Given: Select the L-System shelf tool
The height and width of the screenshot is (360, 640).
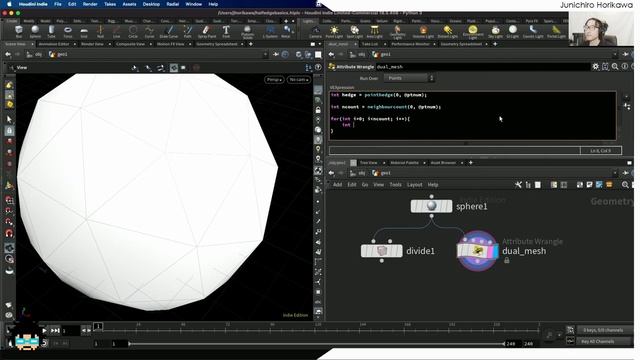Looking at the screenshot, I should (270, 31).
